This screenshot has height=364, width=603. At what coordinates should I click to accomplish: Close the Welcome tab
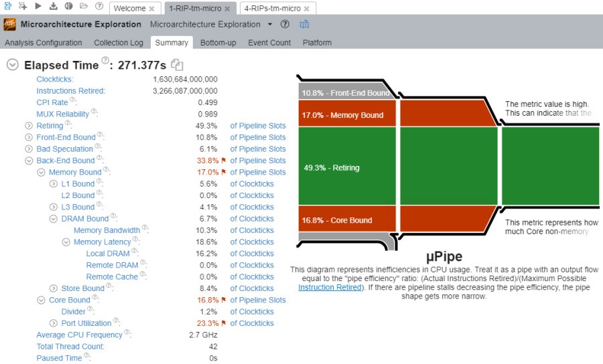pyautogui.click(x=151, y=9)
